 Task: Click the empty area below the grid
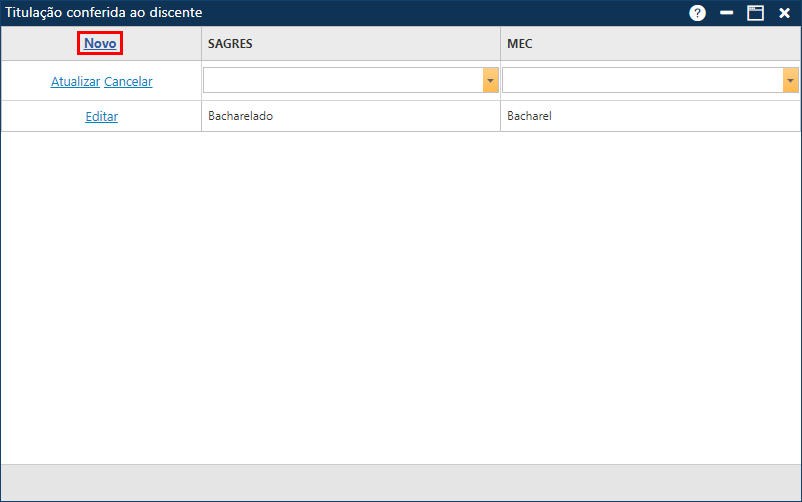pos(400,300)
